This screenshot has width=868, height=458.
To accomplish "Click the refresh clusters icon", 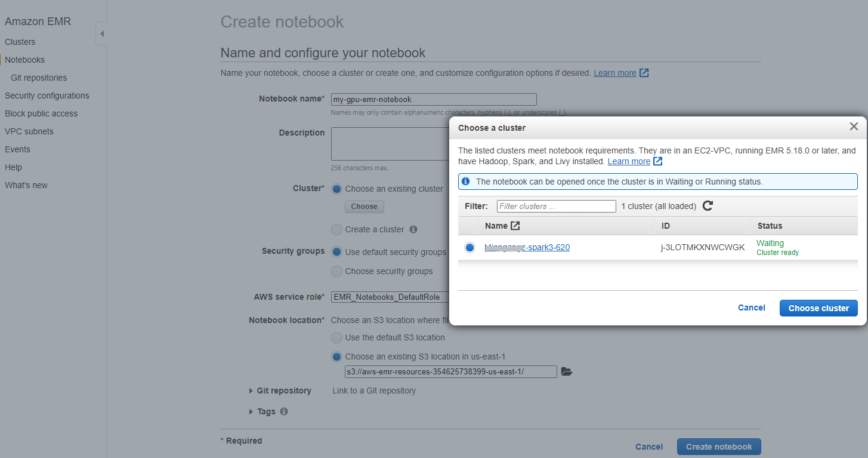I will click(708, 206).
